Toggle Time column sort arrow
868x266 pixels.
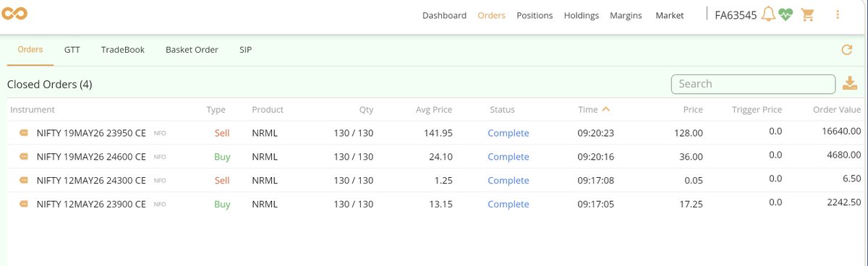pos(606,109)
